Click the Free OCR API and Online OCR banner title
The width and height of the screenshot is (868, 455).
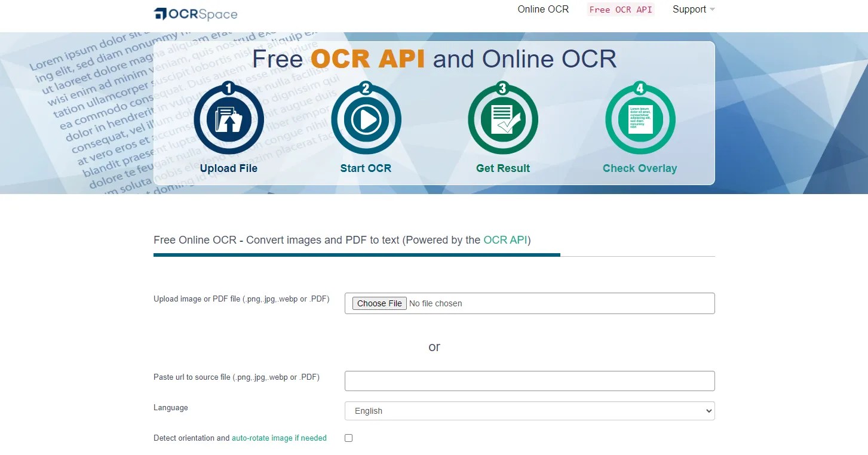click(x=434, y=59)
